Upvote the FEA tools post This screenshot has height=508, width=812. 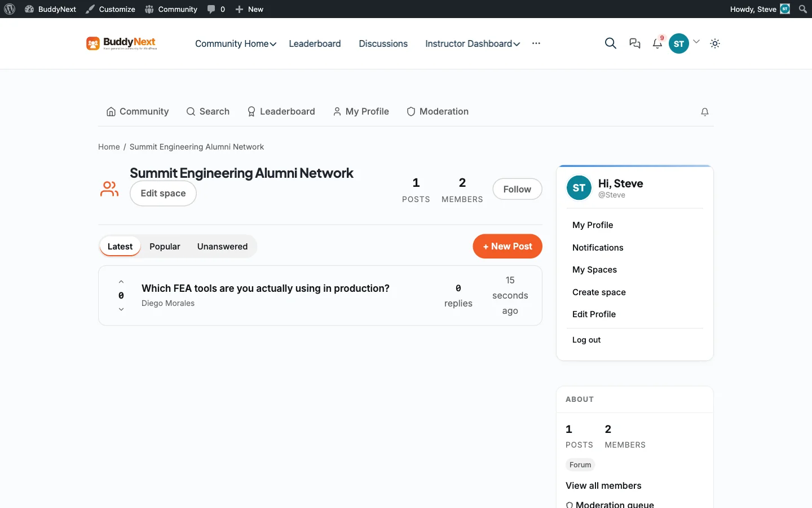[x=121, y=282]
